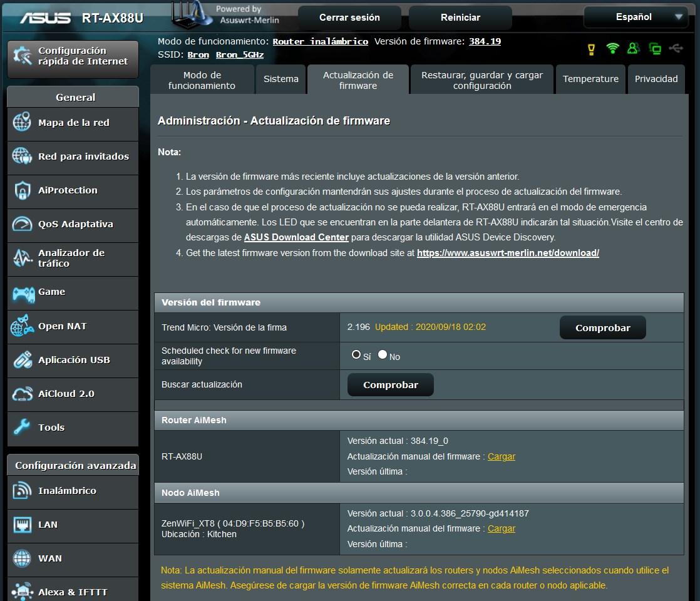Click the green WiFi status icon
This screenshot has width=700, height=601.
pyautogui.click(x=612, y=48)
